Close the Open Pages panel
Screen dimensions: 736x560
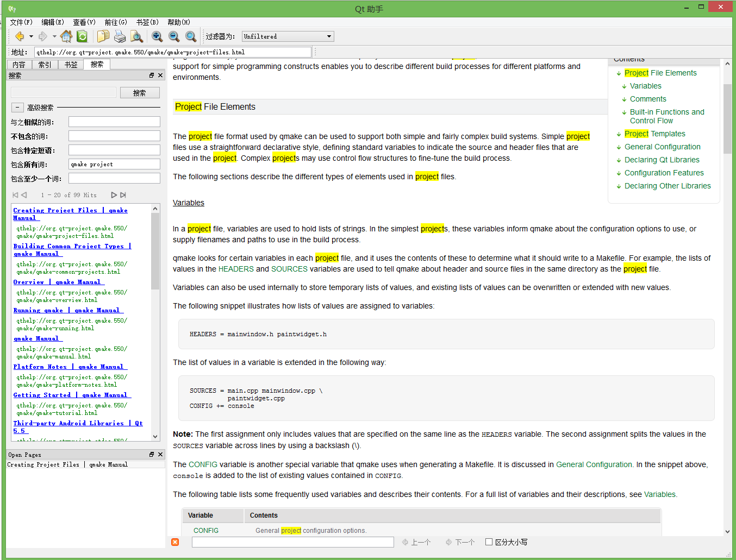point(160,454)
